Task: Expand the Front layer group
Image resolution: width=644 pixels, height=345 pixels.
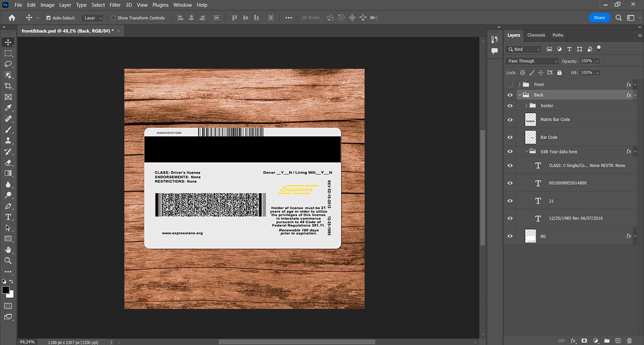Action: [519, 85]
